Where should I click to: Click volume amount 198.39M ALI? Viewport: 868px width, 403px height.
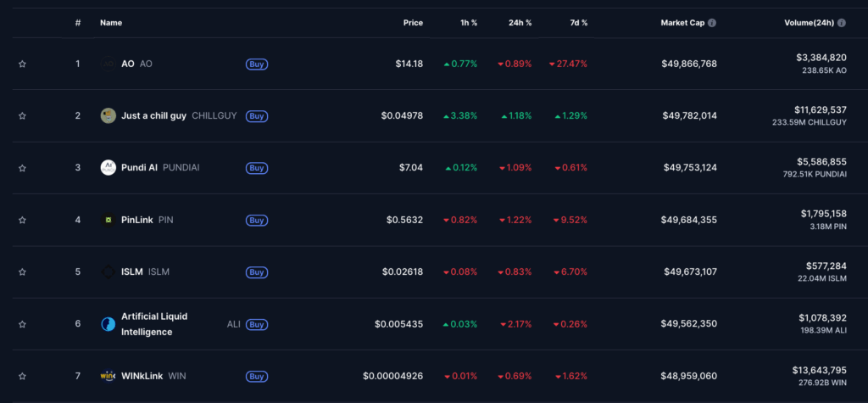click(822, 330)
